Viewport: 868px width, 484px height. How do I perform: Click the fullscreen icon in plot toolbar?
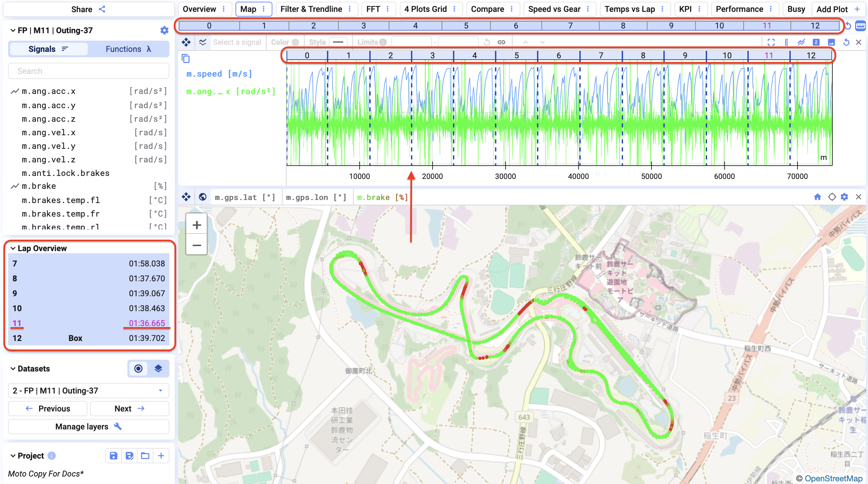pyautogui.click(x=771, y=42)
